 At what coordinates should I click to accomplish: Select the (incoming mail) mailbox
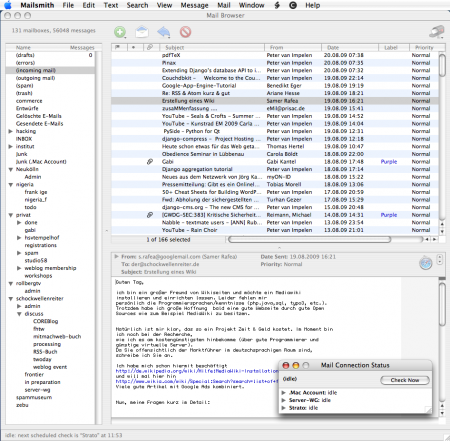pyautogui.click(x=50, y=70)
